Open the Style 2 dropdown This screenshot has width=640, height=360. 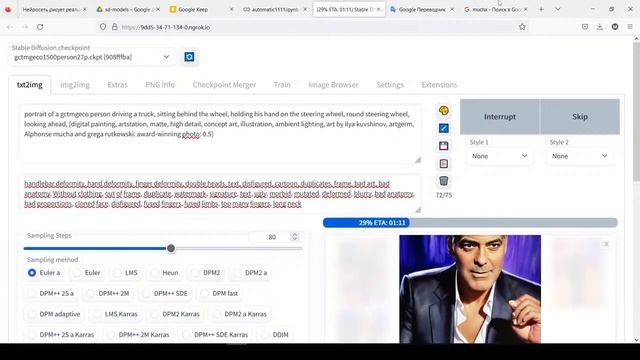[x=580, y=156]
